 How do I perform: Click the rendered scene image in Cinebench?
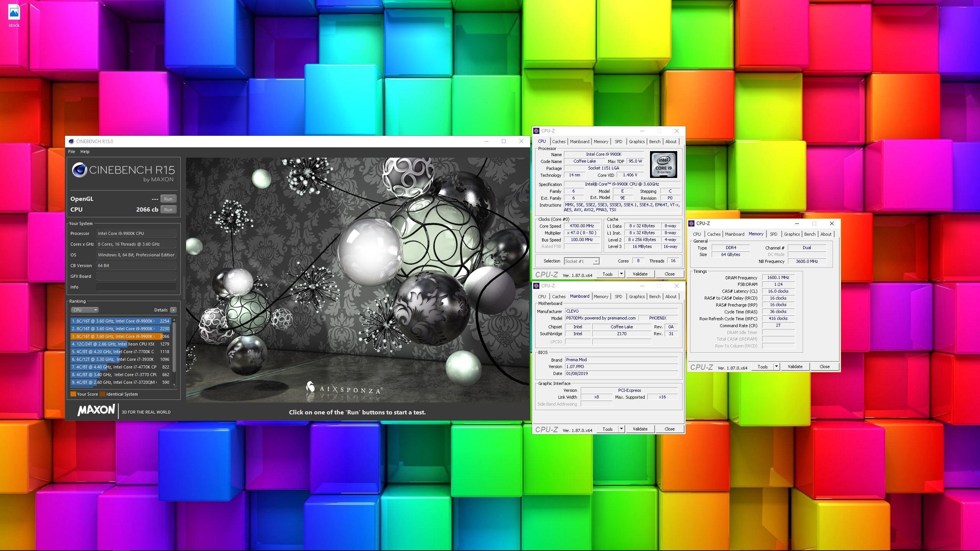click(x=358, y=280)
